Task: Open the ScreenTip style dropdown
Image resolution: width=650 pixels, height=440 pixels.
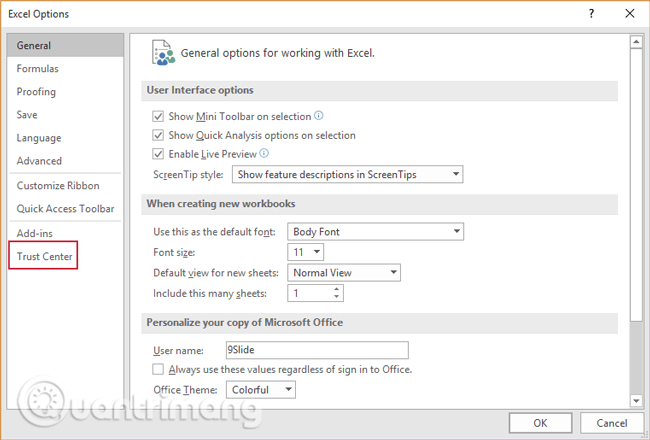Action: coord(347,174)
